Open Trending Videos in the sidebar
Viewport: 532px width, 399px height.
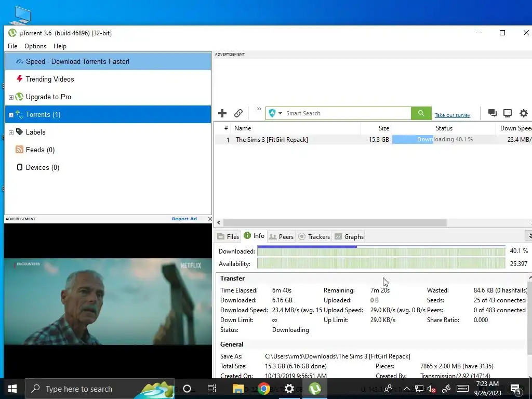tap(50, 79)
